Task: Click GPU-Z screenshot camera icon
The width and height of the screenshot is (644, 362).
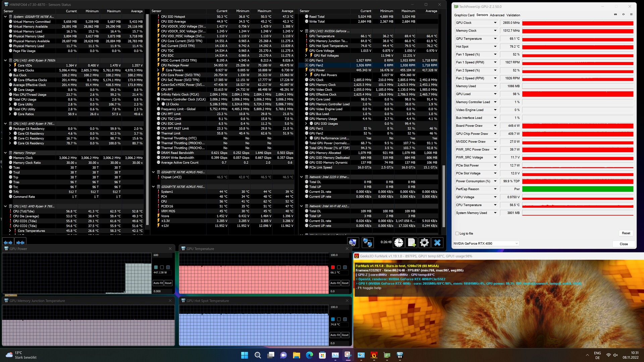Action: [x=615, y=14]
